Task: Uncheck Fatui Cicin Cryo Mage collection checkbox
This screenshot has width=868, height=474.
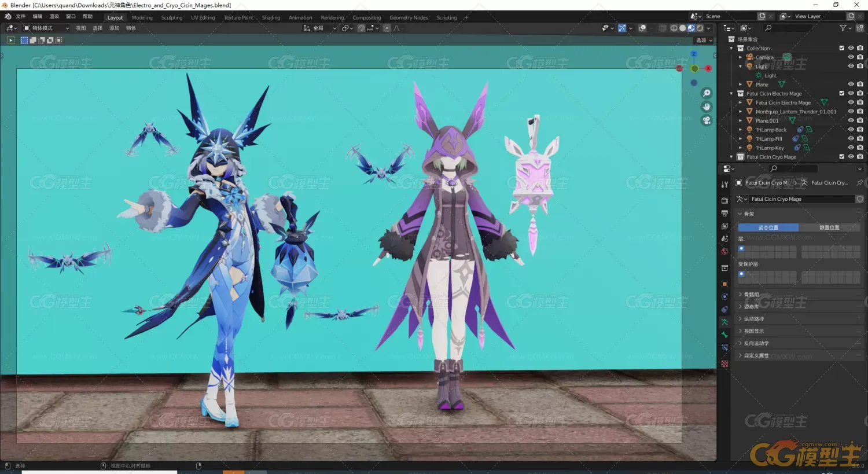Action: [842, 157]
